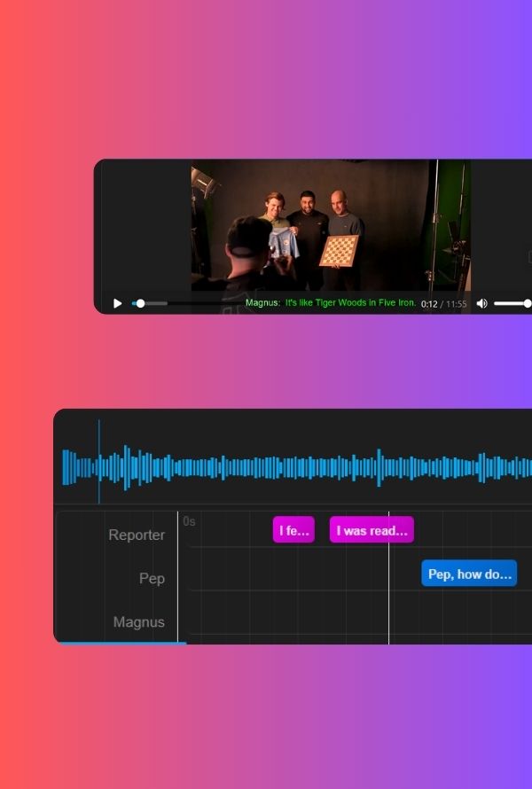Click the 0:12 / 11:55 time display
This screenshot has height=789, width=532.
coord(443,304)
